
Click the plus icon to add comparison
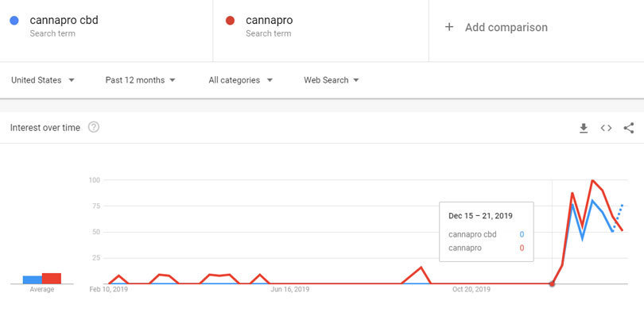(x=449, y=27)
